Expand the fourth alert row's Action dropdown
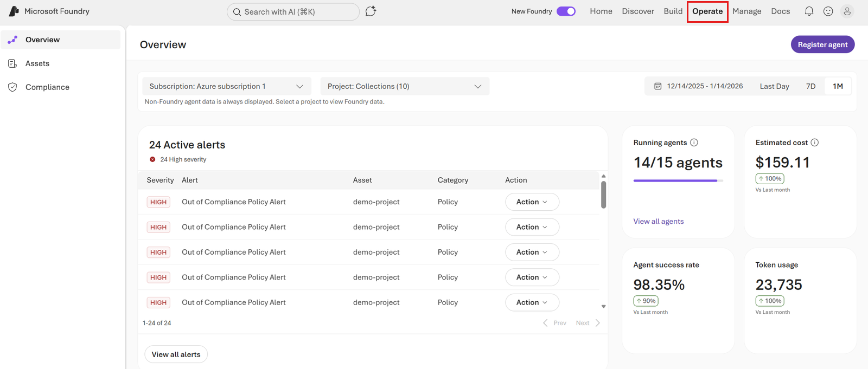This screenshot has height=369, width=868. pos(532,277)
